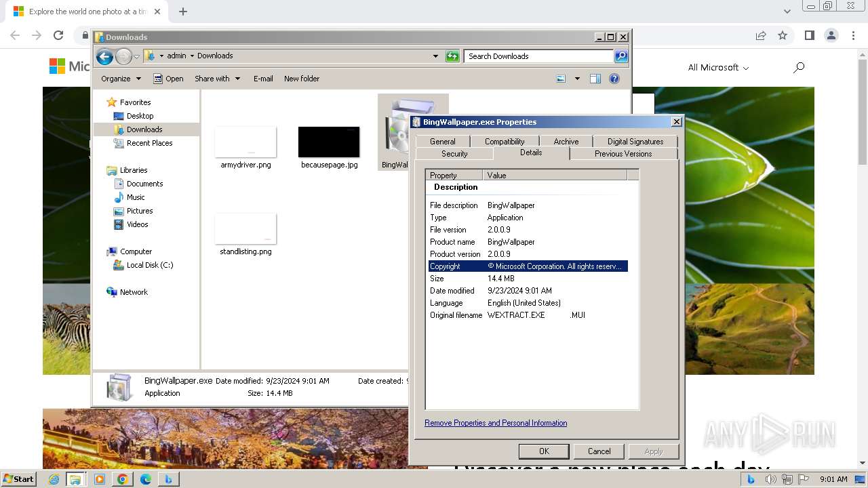Click OK in Properties dialog
The width and height of the screenshot is (868, 488).
coord(544,451)
